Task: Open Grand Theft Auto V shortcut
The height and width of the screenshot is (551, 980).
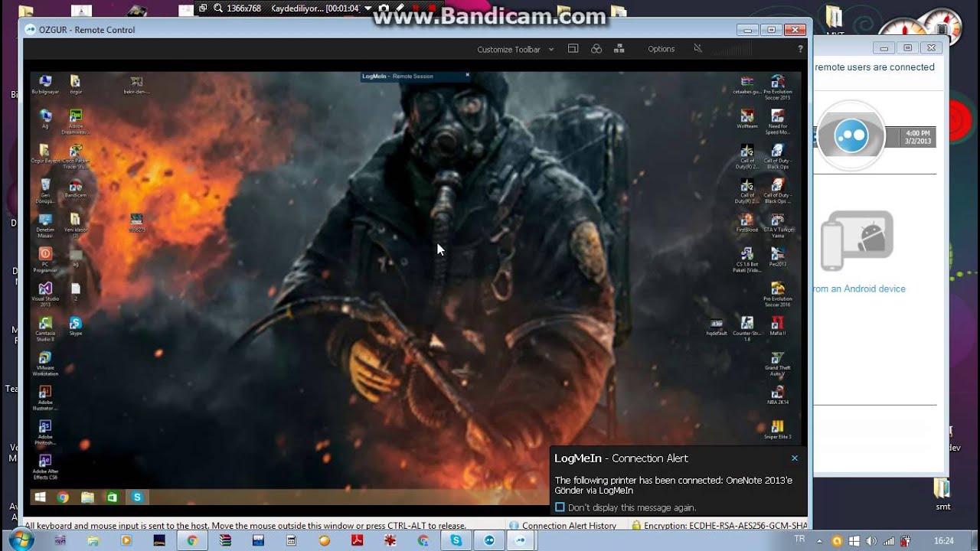Action: pos(777,364)
